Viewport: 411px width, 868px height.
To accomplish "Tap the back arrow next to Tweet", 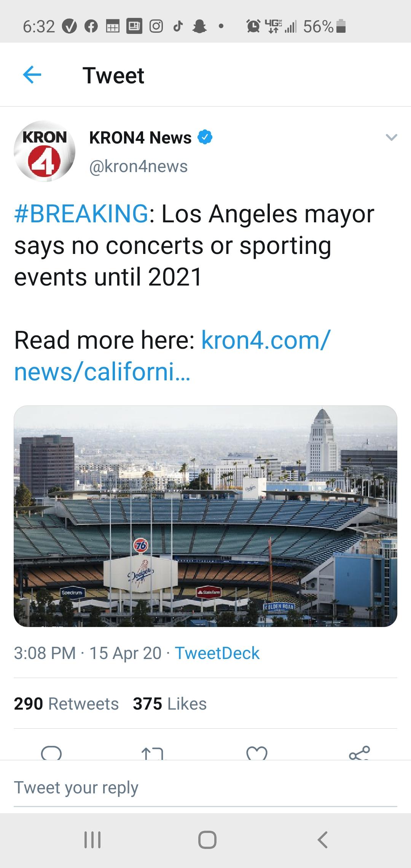I will [32, 75].
